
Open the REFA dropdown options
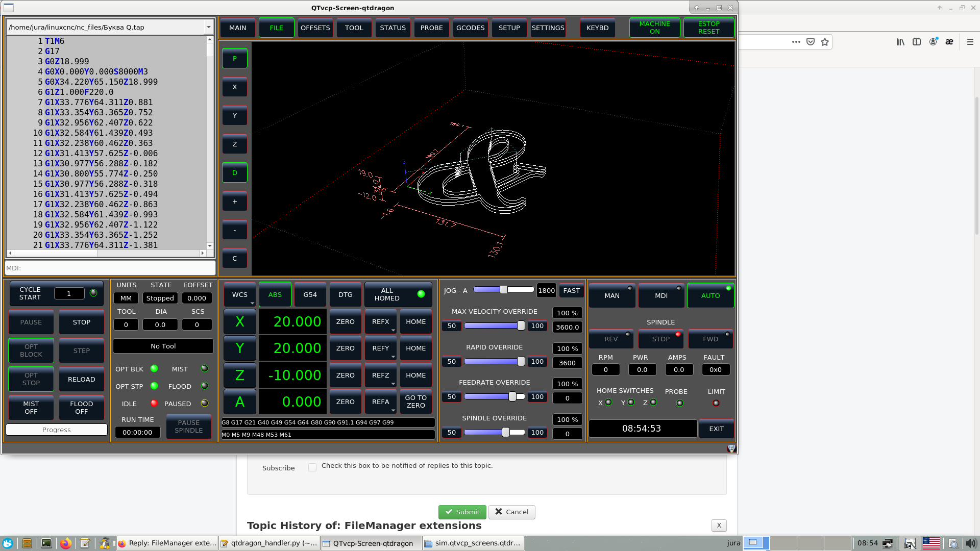[393, 411]
